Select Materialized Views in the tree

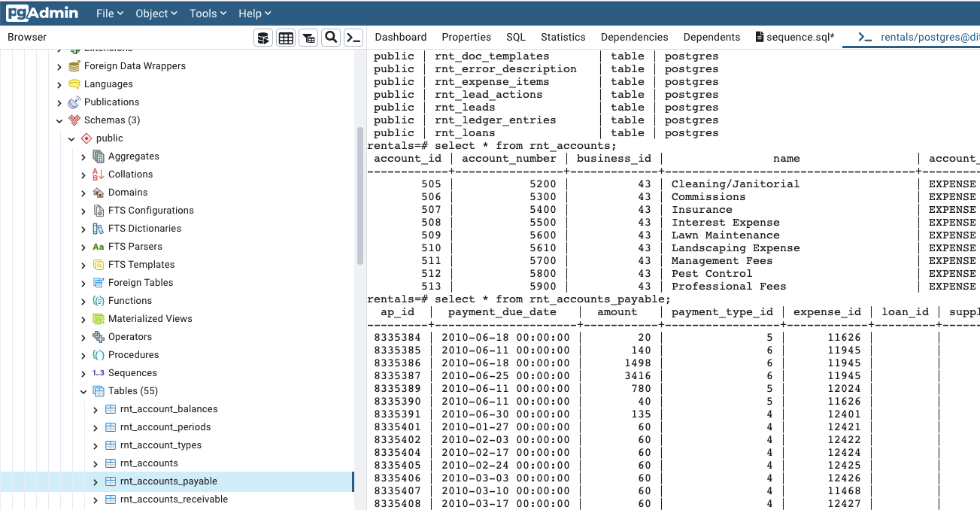tap(150, 319)
